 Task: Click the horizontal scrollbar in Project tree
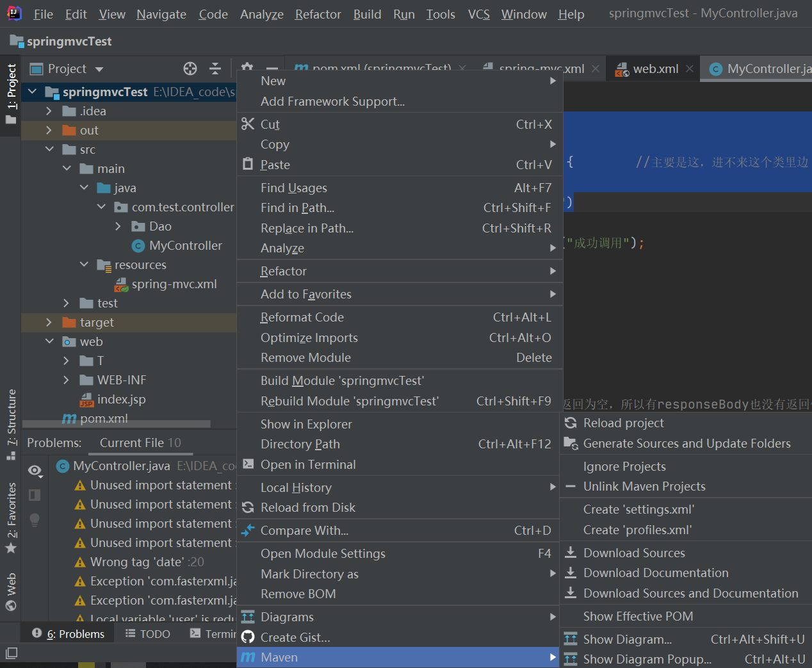(x=117, y=424)
